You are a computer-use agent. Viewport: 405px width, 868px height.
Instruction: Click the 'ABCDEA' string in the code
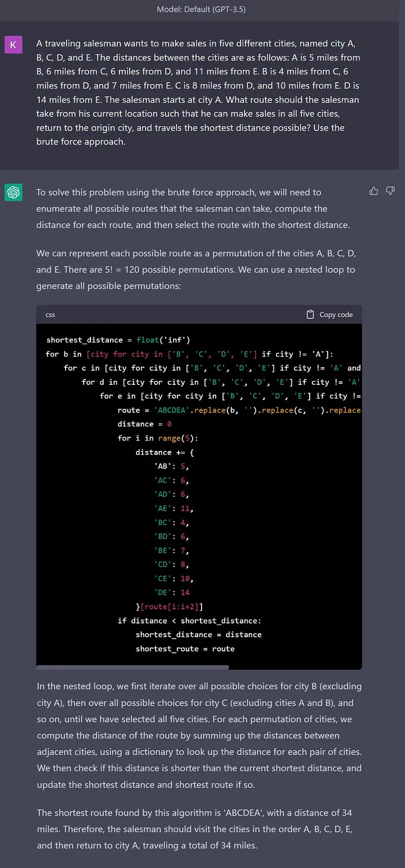[x=171, y=410]
